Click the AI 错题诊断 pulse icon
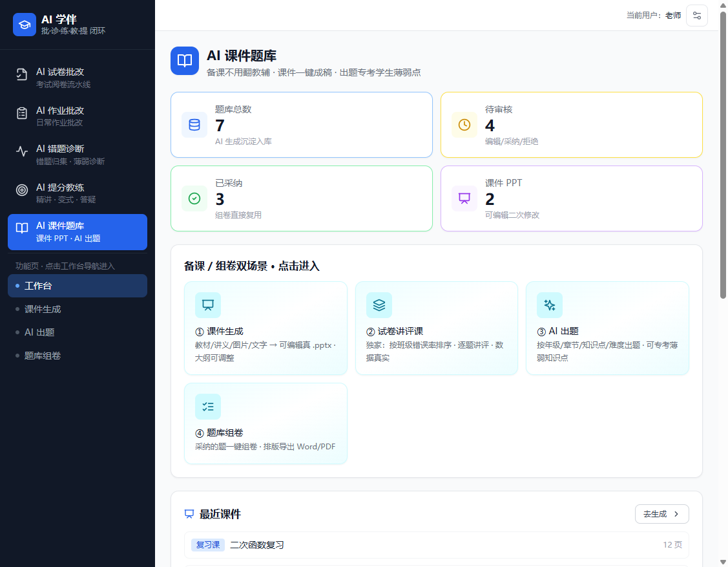This screenshot has width=728, height=567. pyautogui.click(x=22, y=151)
